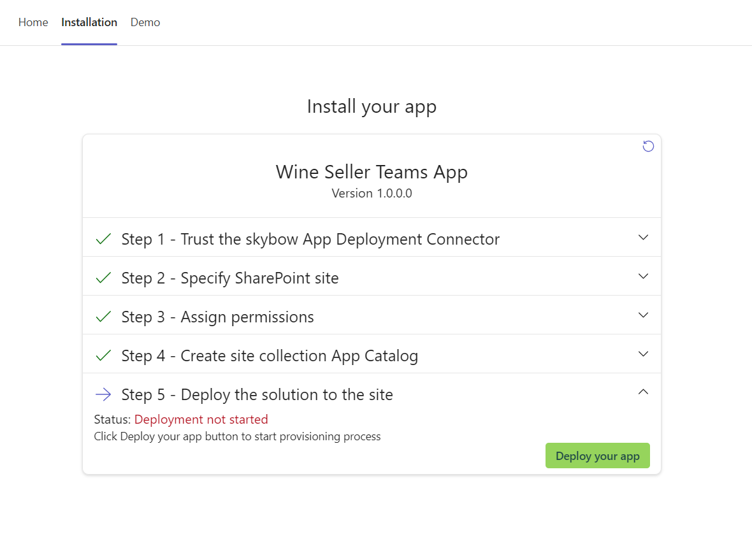Expand Step 4 with its chevron
The image size is (752, 560).
click(643, 354)
